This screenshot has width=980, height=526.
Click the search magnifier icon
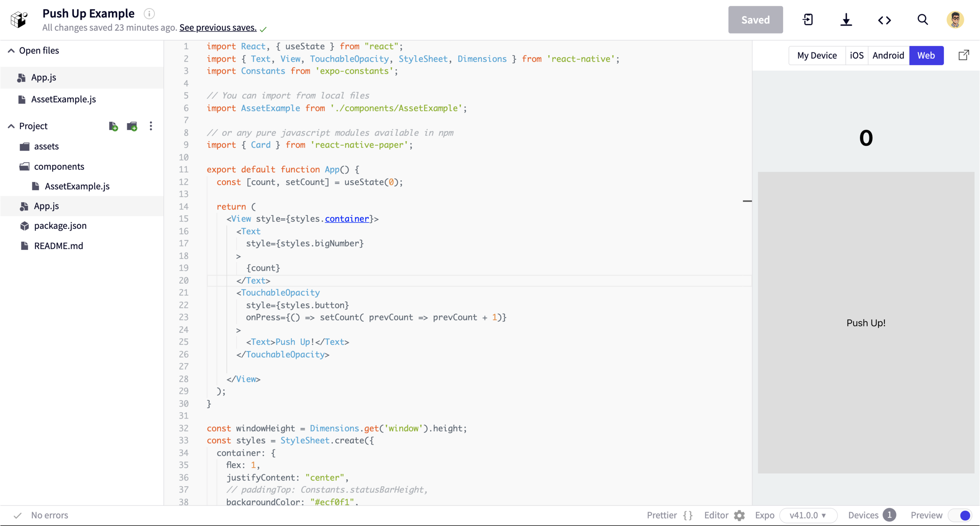922,20
